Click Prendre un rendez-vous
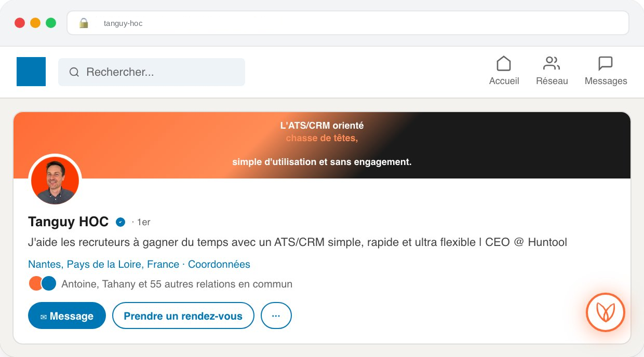644x357 pixels. coord(183,315)
